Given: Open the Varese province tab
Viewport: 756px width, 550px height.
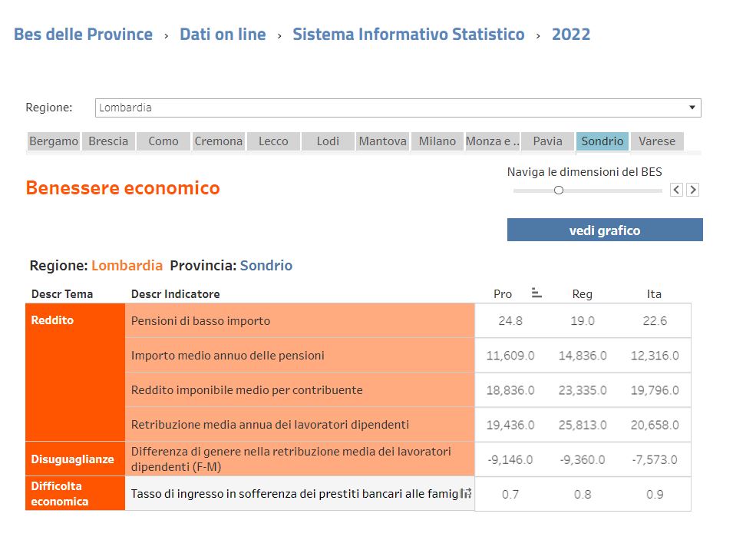Looking at the screenshot, I should point(657,141).
